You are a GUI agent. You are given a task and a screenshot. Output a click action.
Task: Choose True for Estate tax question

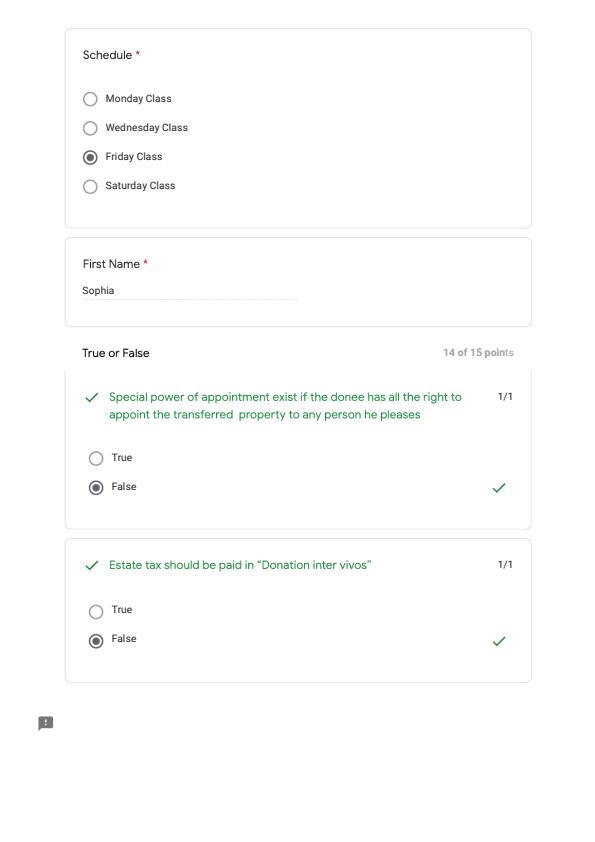tap(96, 612)
